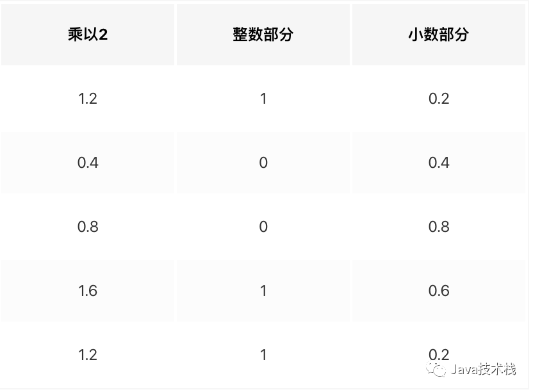
Task: Click the Java技术栈 watermark text
Action: [x=484, y=369]
